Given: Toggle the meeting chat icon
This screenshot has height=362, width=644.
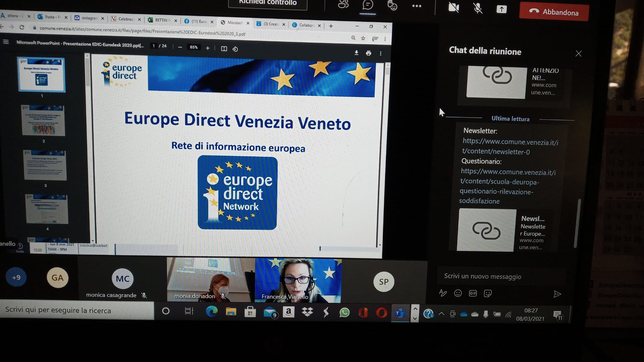Looking at the screenshot, I should coord(368,5).
